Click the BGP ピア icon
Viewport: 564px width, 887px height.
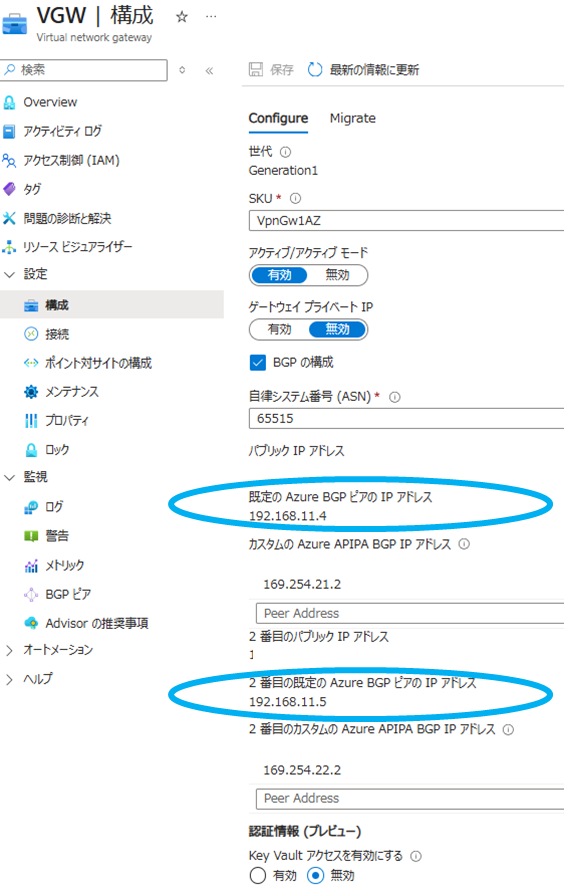tap(31, 594)
